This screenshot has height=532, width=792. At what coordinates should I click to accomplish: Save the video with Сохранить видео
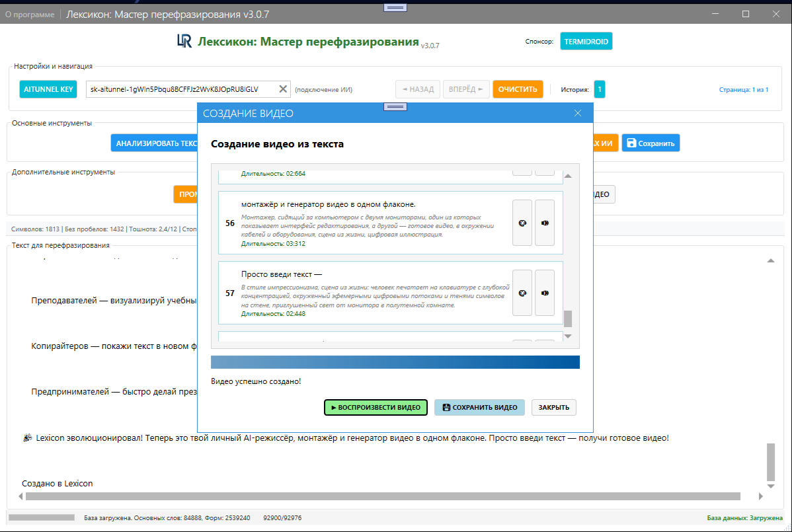point(479,407)
